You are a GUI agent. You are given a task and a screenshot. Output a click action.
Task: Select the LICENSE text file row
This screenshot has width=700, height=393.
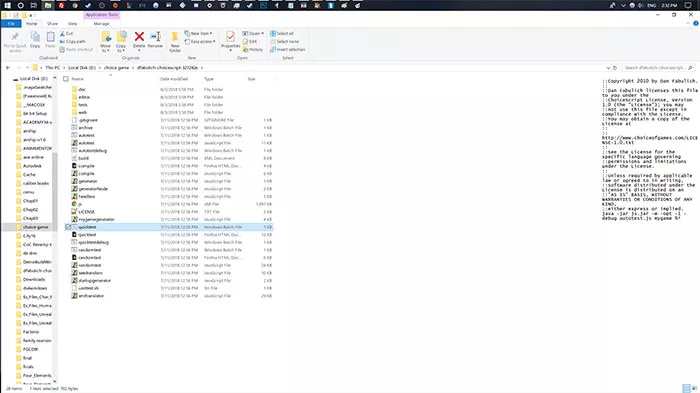169,212
